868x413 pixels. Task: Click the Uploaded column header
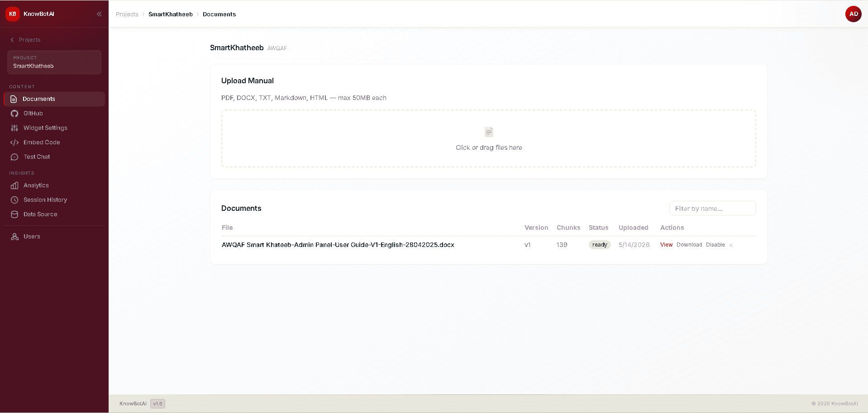(634, 228)
